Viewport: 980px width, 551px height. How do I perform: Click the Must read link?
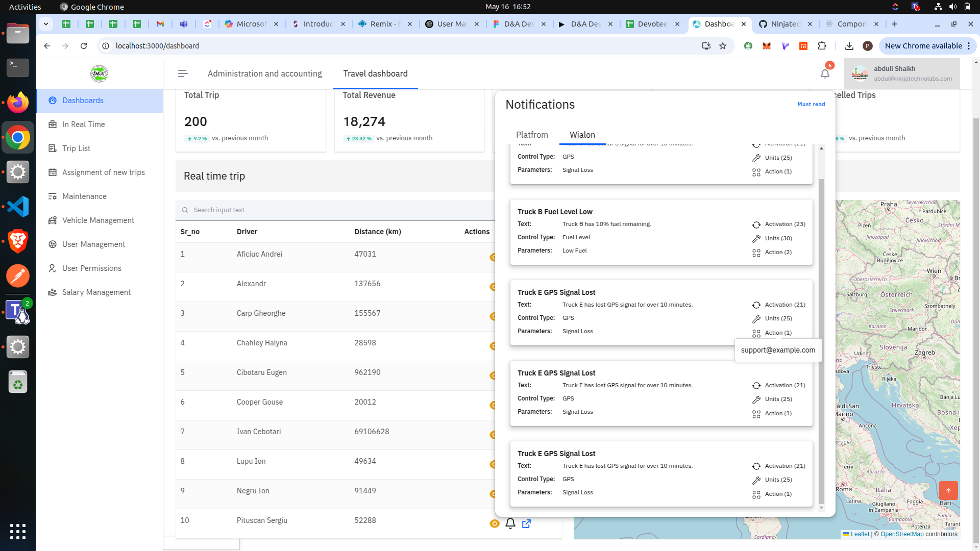811,104
